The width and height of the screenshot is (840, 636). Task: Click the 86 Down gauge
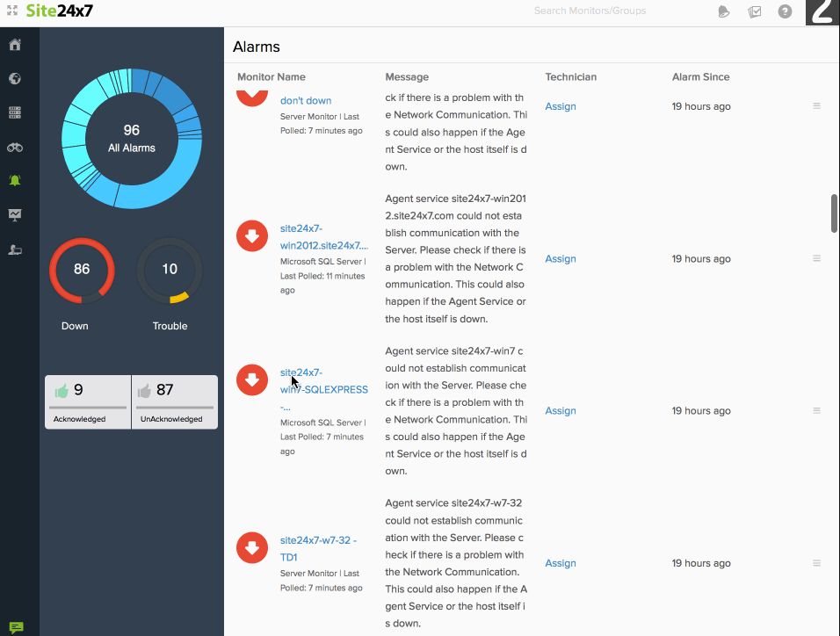click(82, 270)
